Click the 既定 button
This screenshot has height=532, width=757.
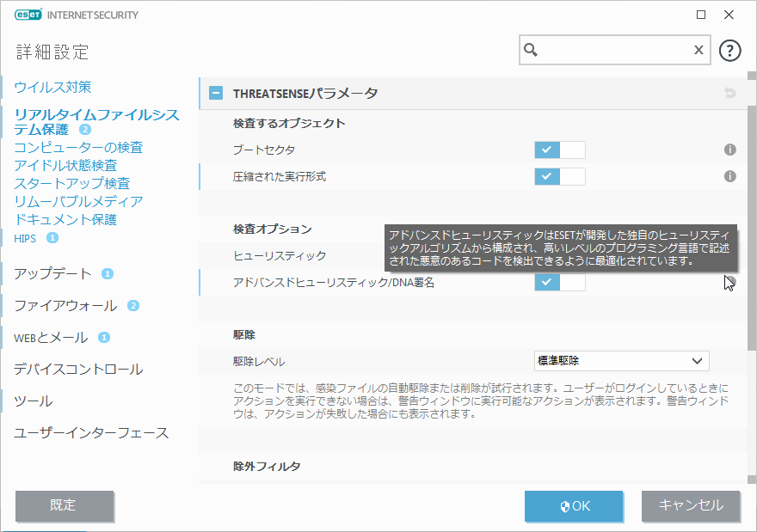click(x=65, y=506)
